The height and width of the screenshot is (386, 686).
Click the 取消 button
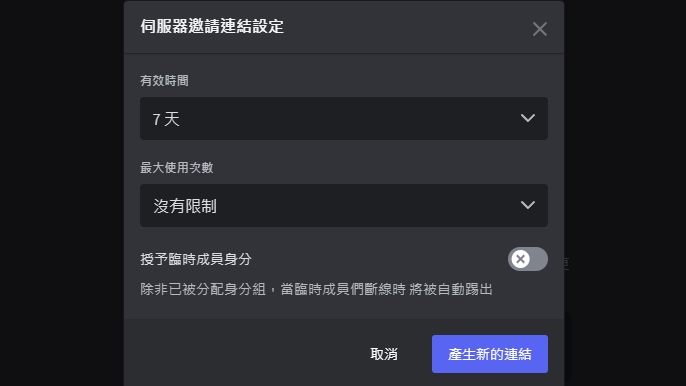tap(384, 354)
